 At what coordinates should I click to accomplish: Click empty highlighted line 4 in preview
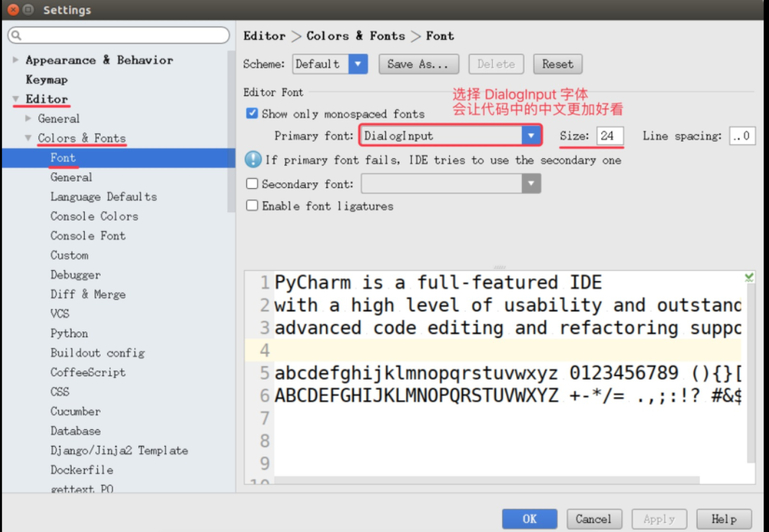coord(507,350)
